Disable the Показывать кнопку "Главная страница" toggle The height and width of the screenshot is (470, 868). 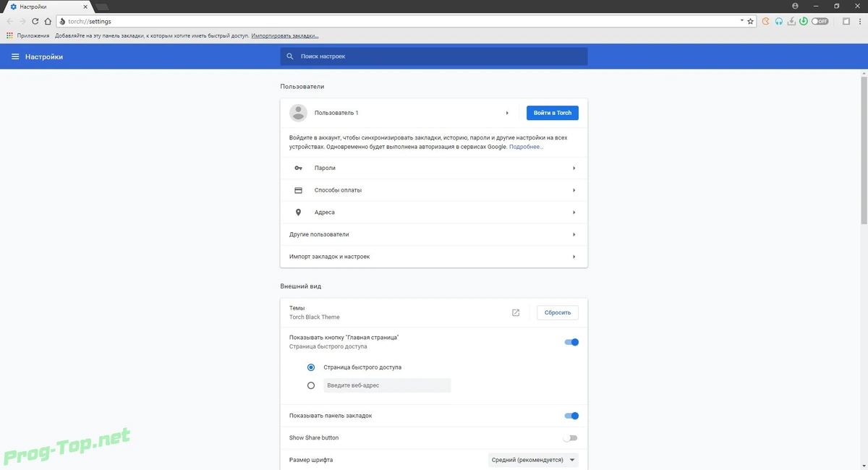click(x=571, y=342)
